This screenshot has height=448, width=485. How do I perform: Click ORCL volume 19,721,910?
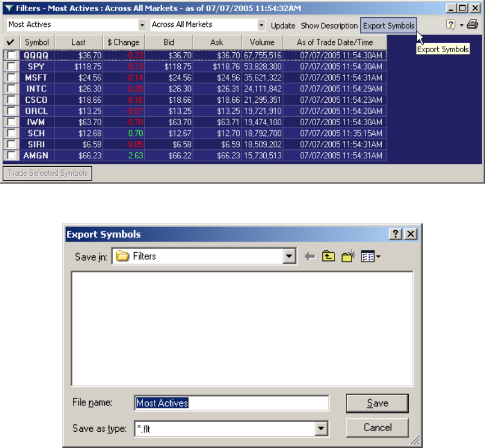pos(263,111)
